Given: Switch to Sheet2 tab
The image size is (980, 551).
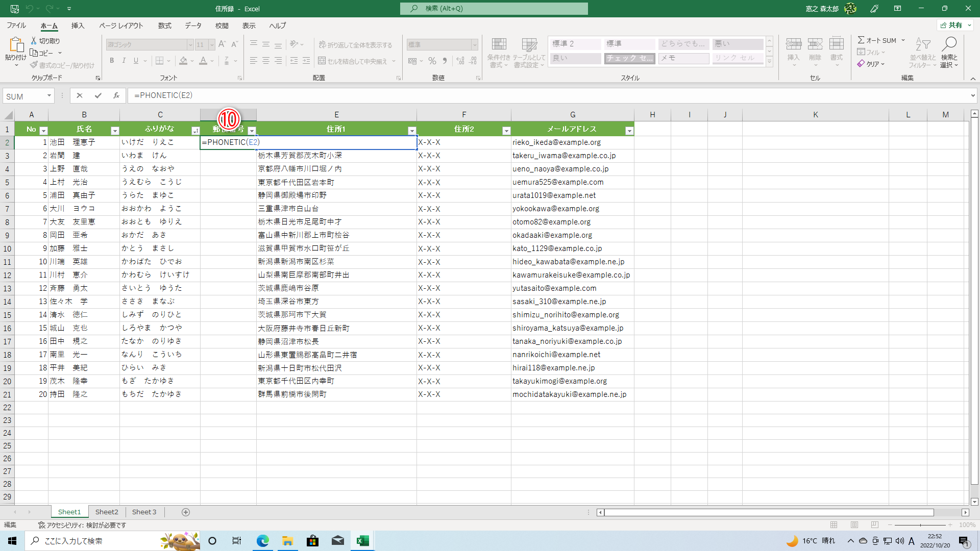Looking at the screenshot, I should 107,512.
